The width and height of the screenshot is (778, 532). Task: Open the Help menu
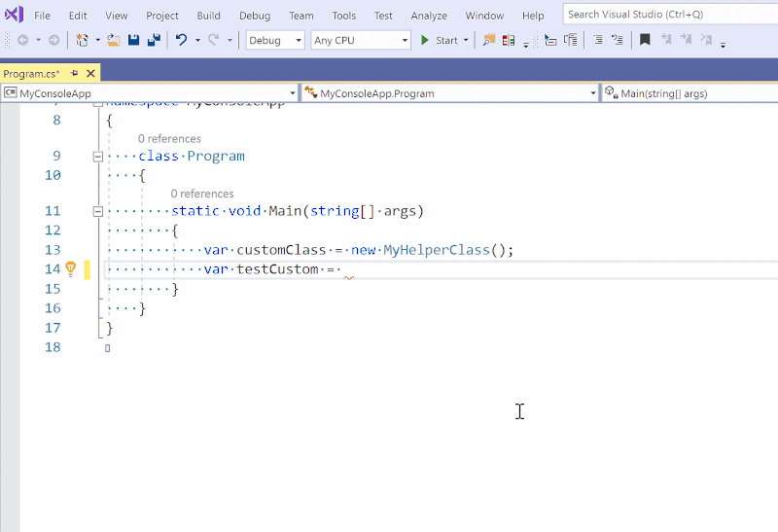click(x=533, y=16)
